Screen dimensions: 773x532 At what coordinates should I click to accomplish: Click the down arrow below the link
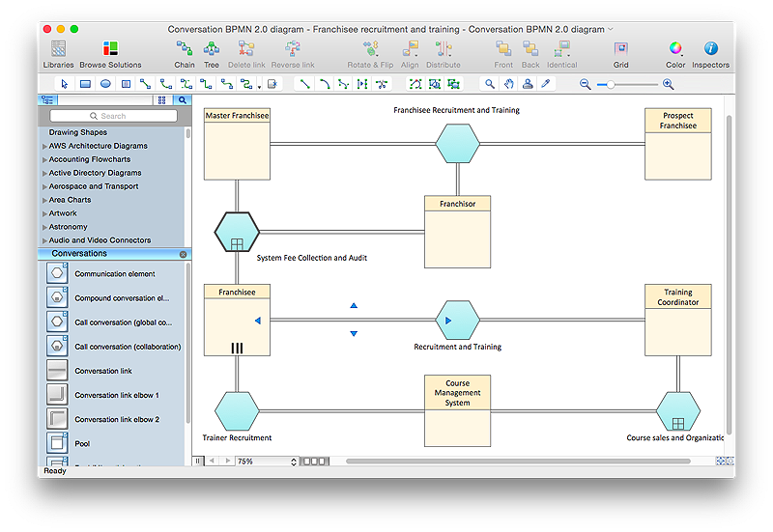[354, 333]
